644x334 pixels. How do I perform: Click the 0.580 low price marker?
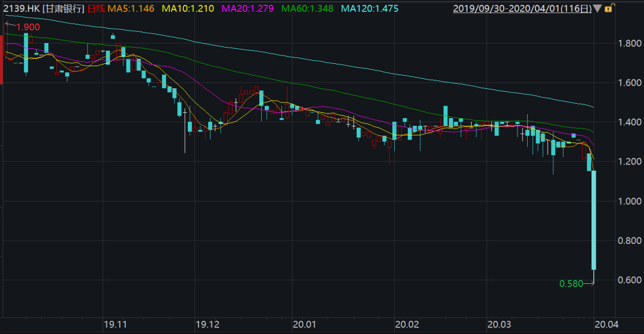[x=571, y=283]
